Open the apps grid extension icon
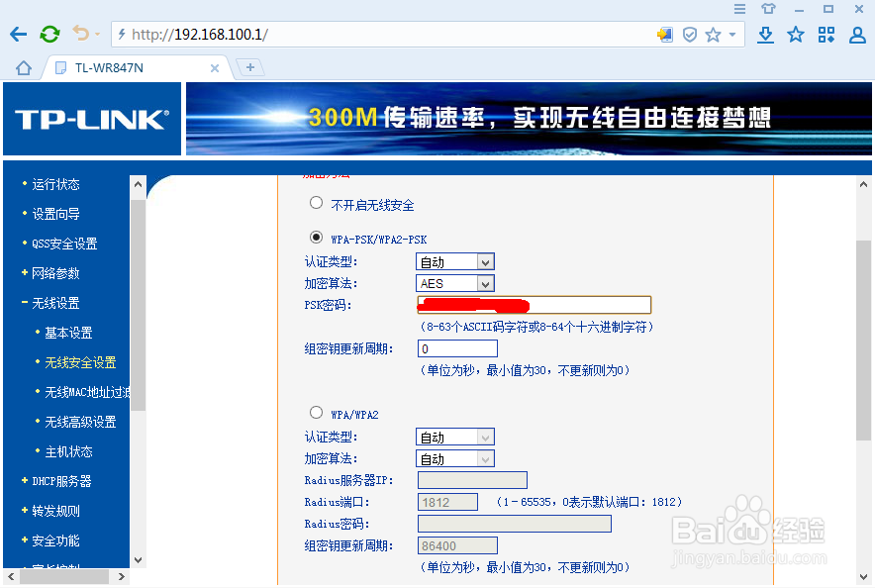This screenshot has width=875, height=588. click(x=826, y=35)
